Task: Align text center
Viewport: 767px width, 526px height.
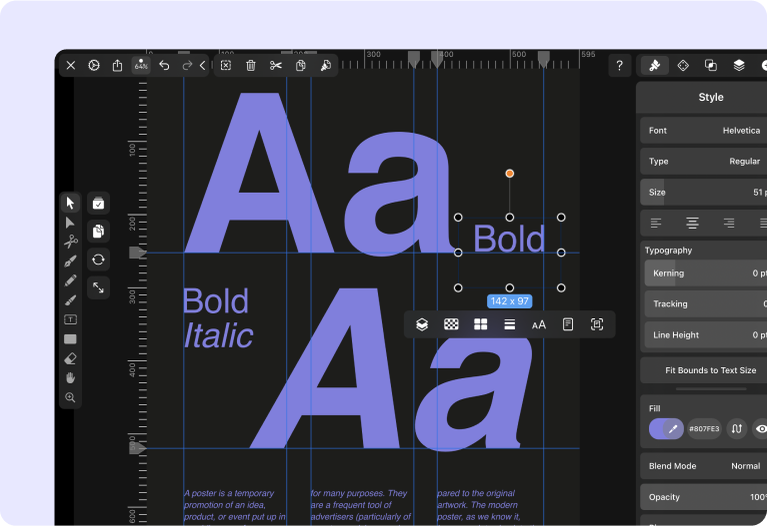Action: tap(692, 223)
